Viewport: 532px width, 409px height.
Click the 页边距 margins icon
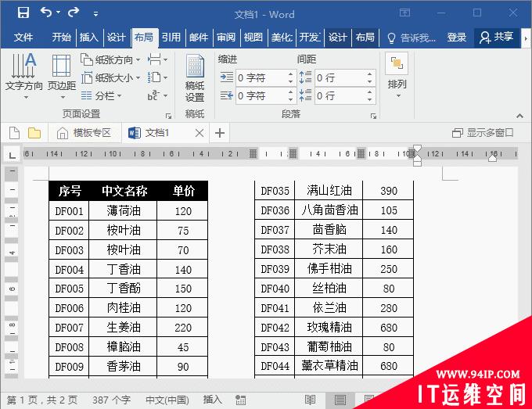point(61,77)
